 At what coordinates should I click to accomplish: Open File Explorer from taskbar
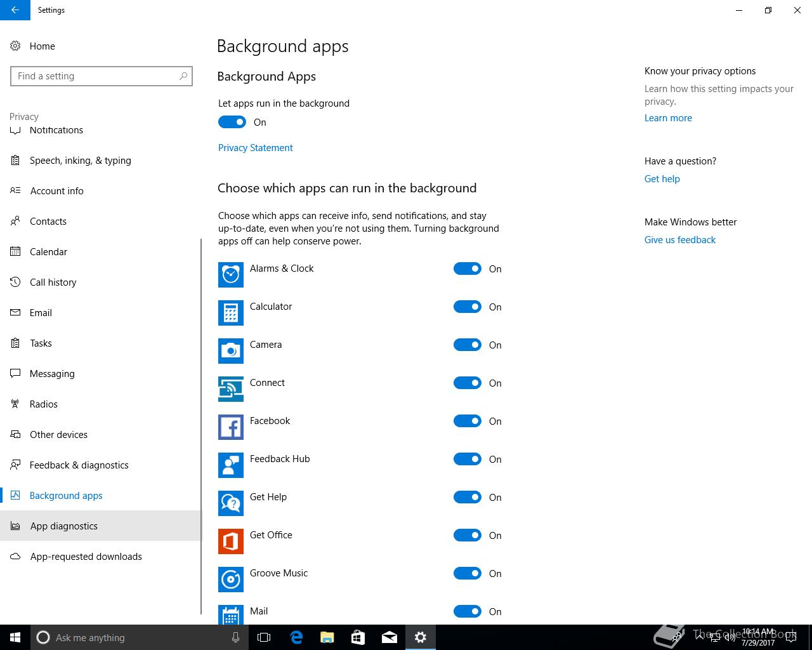327,637
